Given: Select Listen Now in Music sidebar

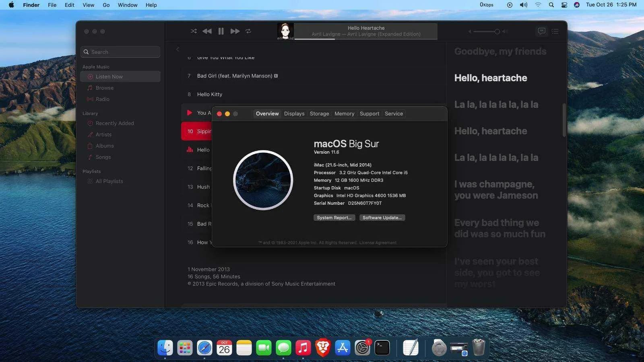Looking at the screenshot, I should click(x=120, y=76).
